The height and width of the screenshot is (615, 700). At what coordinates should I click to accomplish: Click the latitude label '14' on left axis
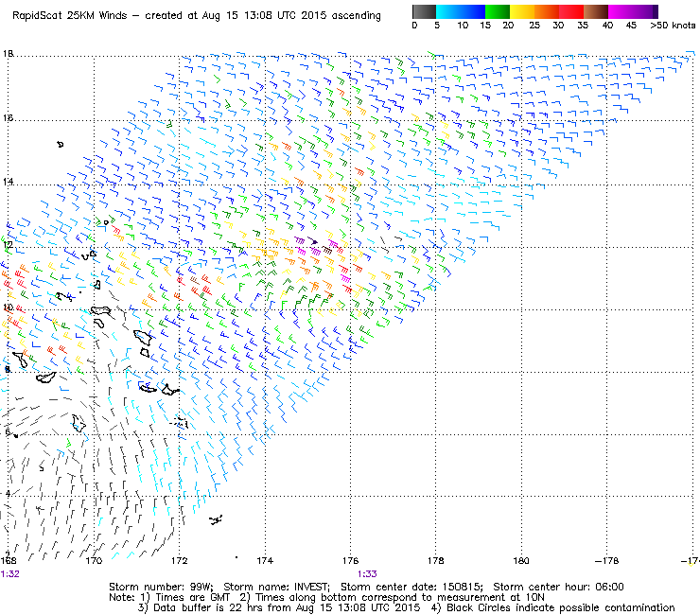pyautogui.click(x=8, y=182)
